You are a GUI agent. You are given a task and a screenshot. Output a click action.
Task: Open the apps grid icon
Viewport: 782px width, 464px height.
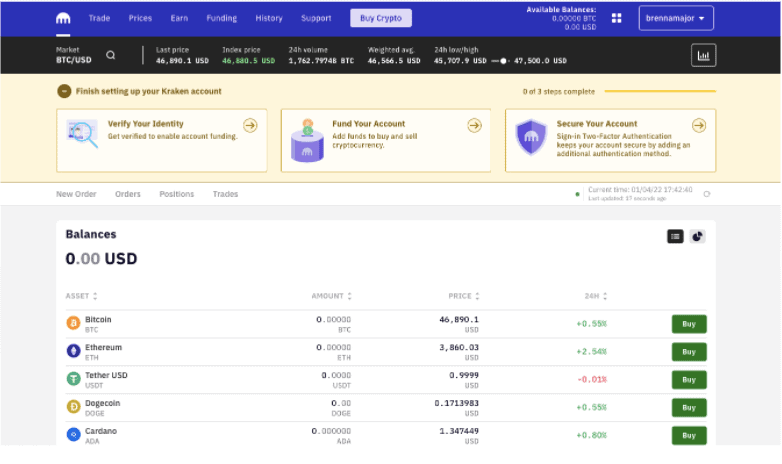[616, 18]
